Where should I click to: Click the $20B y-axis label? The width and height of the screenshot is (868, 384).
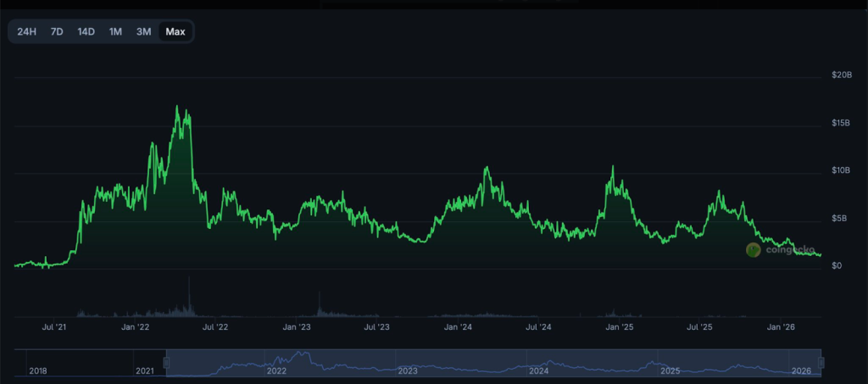click(841, 75)
